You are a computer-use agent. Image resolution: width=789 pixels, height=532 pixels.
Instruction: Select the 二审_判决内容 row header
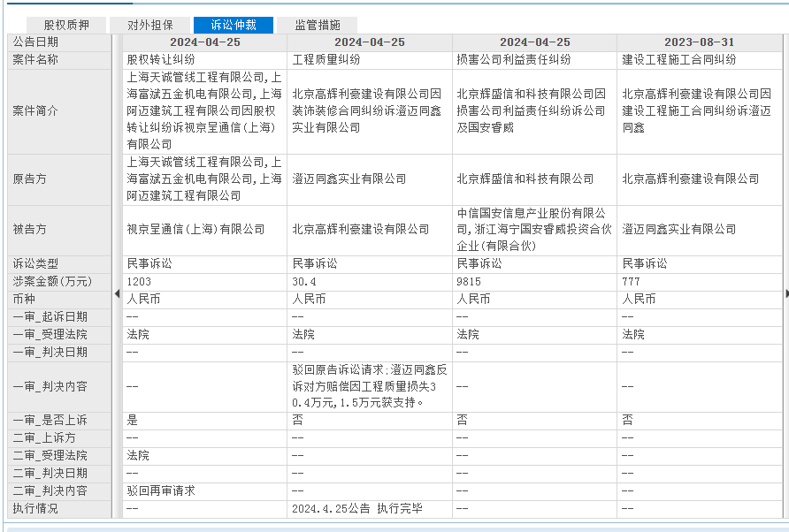pos(59,490)
